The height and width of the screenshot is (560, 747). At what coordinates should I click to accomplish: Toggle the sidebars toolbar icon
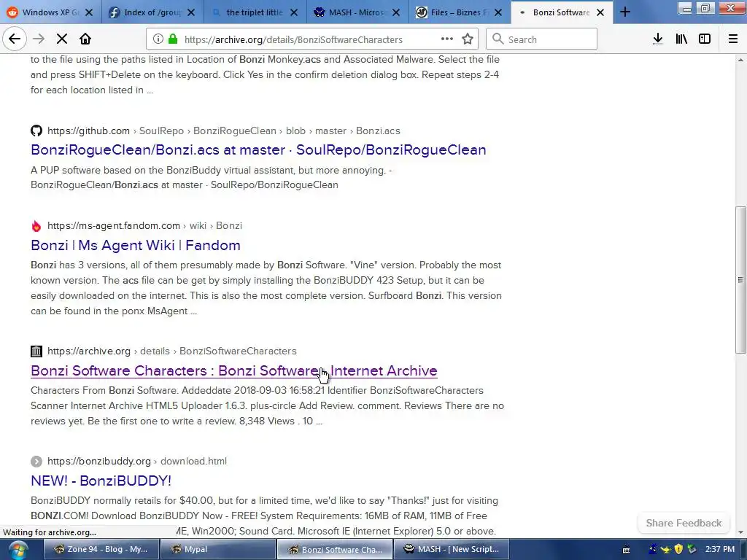(x=705, y=39)
